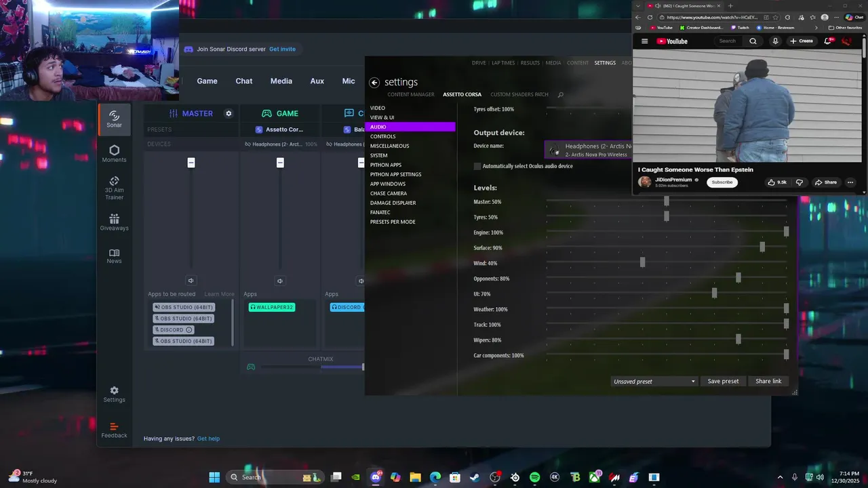Open YouTube notifications bell
Image resolution: width=868 pixels, height=488 pixels.
pos(828,41)
